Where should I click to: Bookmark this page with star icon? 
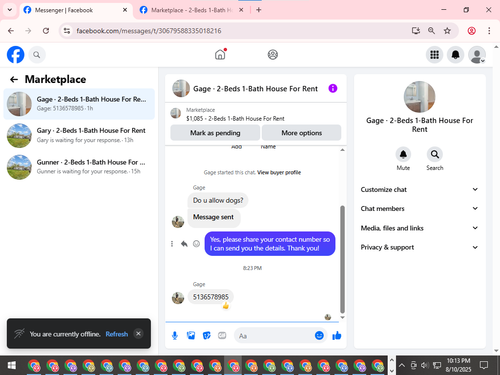click(447, 31)
